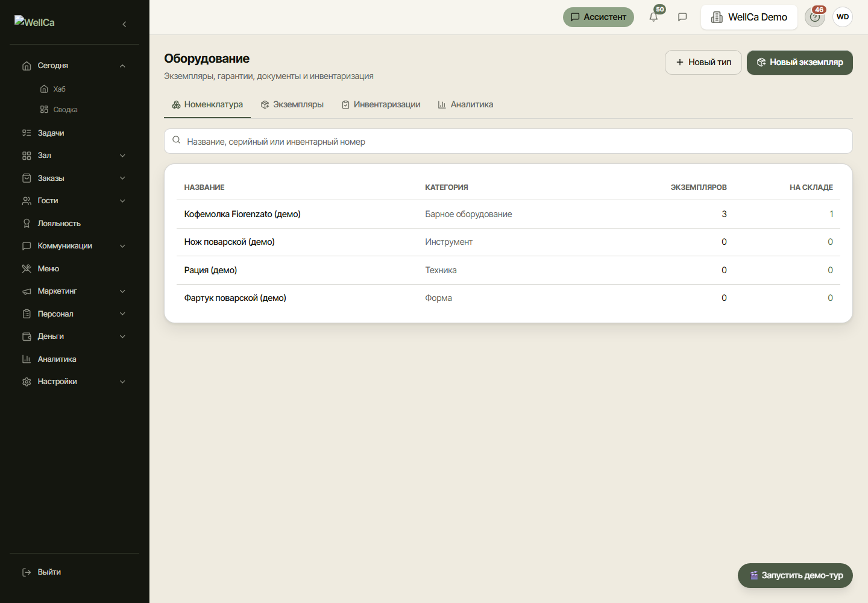Expand the Коммуникации section chevron
The width and height of the screenshot is (868, 603).
[x=122, y=246]
